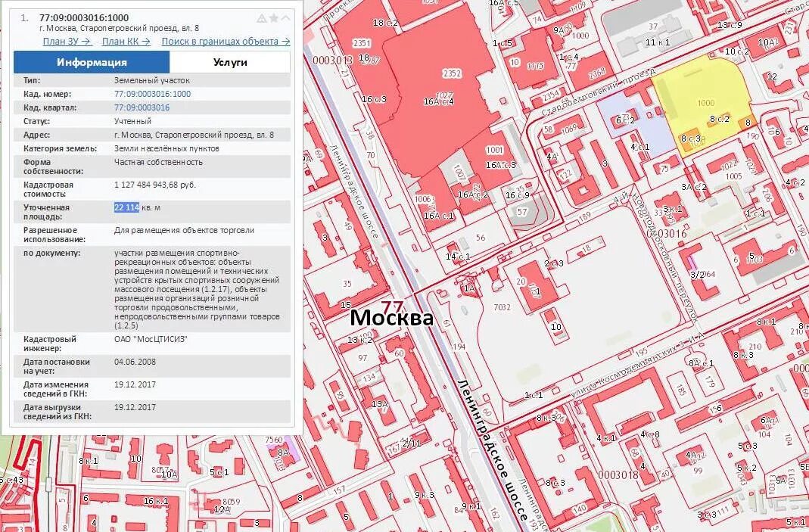This screenshot has height=532, width=809.
Task: Click building label '8 с.3' in yellow parcel
Action: (x=691, y=138)
